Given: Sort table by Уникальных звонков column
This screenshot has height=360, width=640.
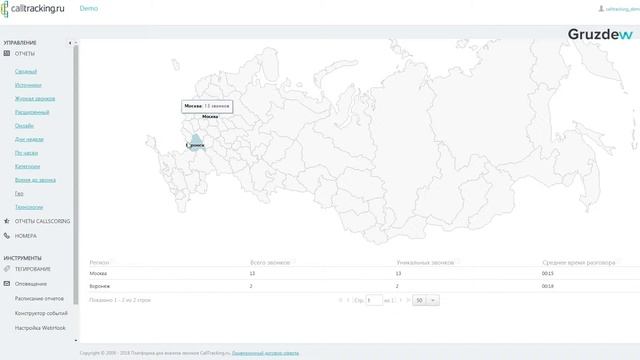Looking at the screenshot, I should (x=425, y=262).
